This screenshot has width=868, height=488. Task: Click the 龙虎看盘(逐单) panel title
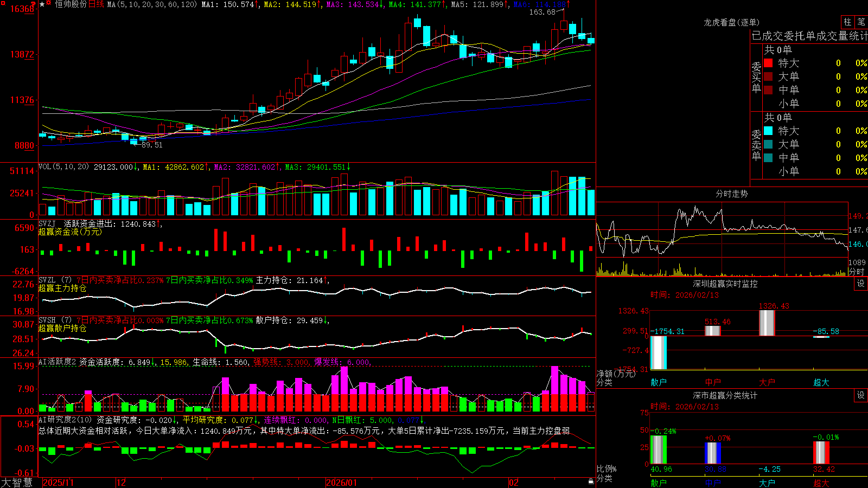[x=731, y=22]
